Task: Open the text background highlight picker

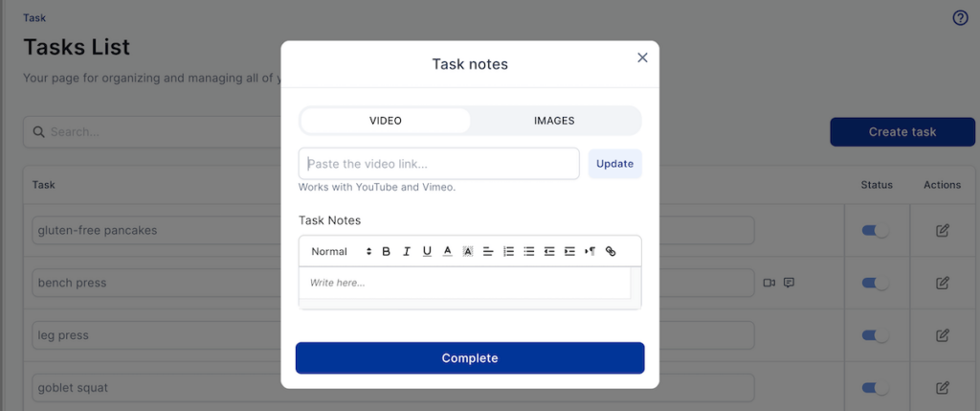Action: click(x=467, y=251)
